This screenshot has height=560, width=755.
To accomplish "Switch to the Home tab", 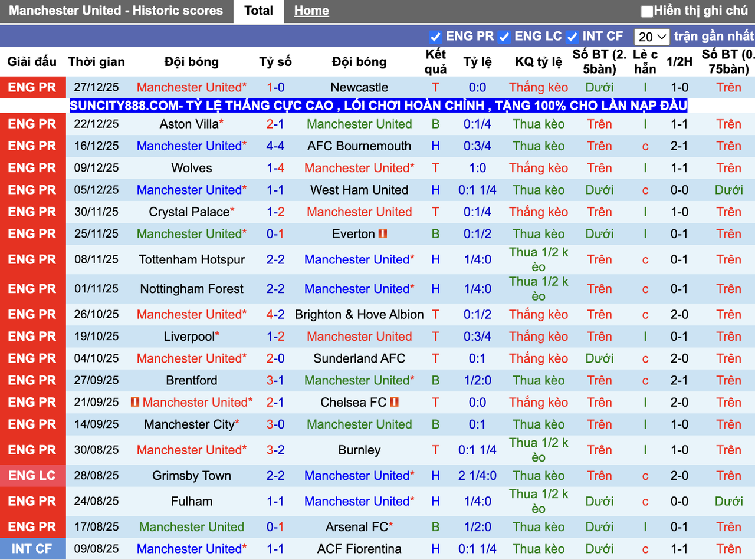I will [x=311, y=10].
